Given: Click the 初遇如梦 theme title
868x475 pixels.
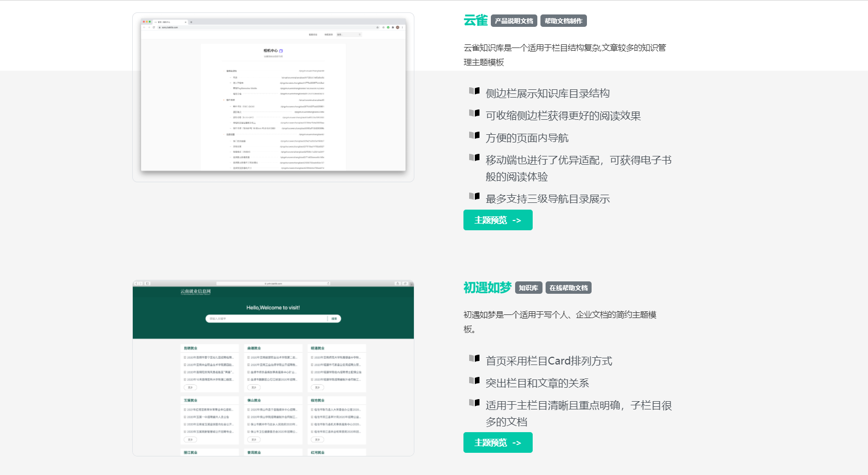Looking at the screenshot, I should (487, 287).
